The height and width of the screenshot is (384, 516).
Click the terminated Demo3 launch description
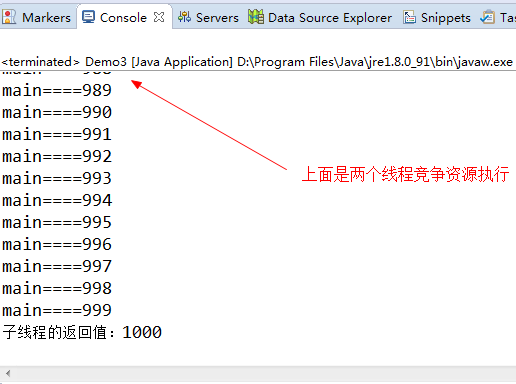pos(257,62)
